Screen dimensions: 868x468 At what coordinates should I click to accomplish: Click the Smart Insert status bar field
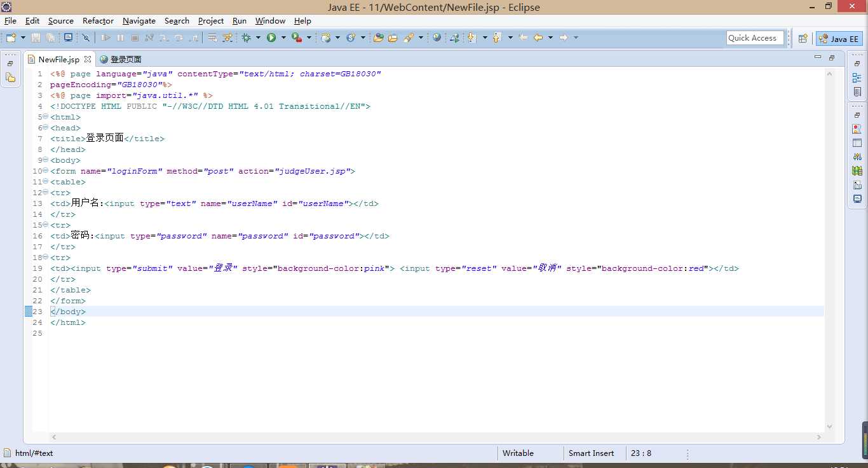[x=591, y=453]
